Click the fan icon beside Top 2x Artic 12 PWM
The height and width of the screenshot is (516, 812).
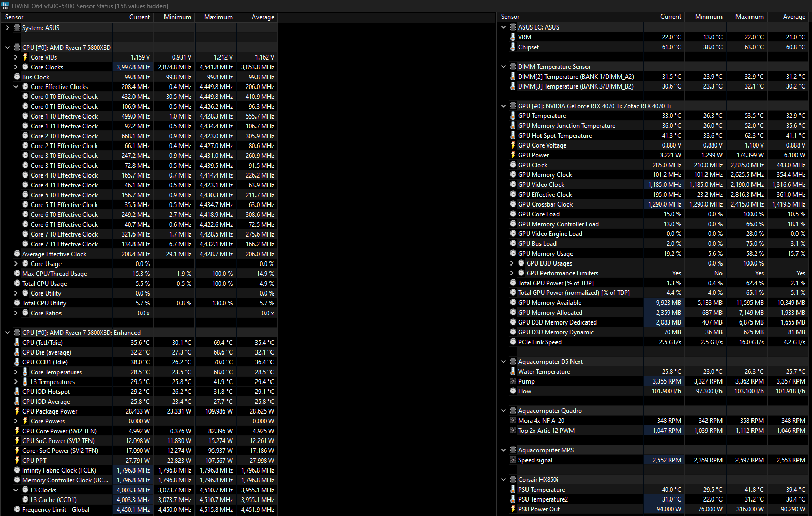[x=513, y=430]
